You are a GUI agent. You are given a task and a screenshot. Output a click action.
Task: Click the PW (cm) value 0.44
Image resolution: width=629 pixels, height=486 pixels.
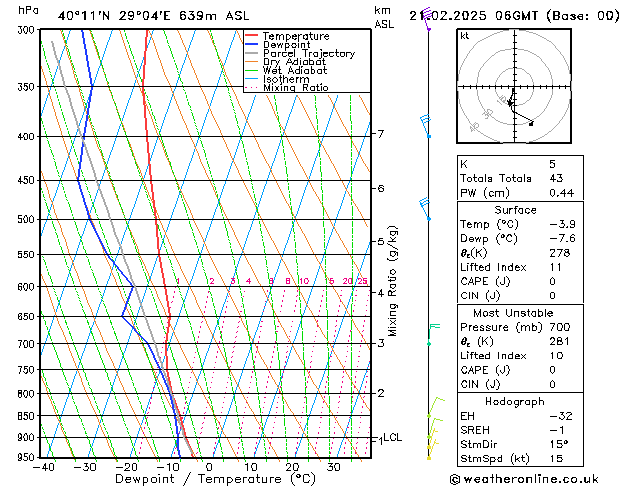click(x=562, y=193)
